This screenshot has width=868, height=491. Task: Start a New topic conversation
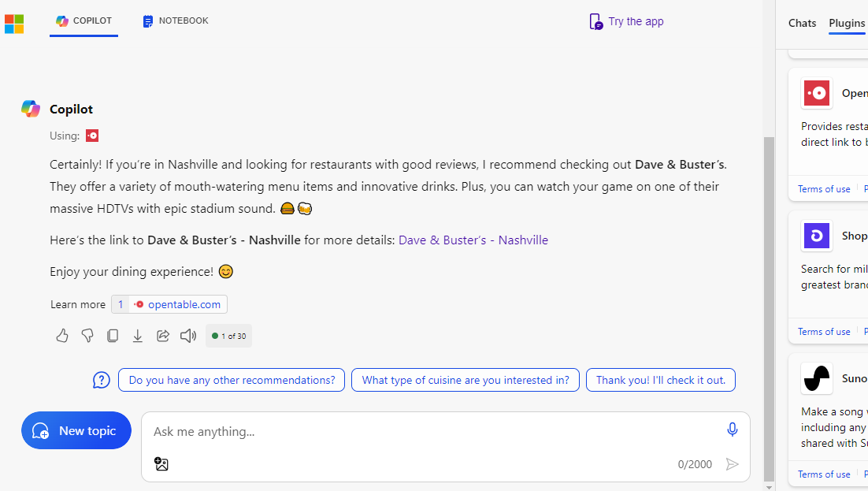pos(76,430)
